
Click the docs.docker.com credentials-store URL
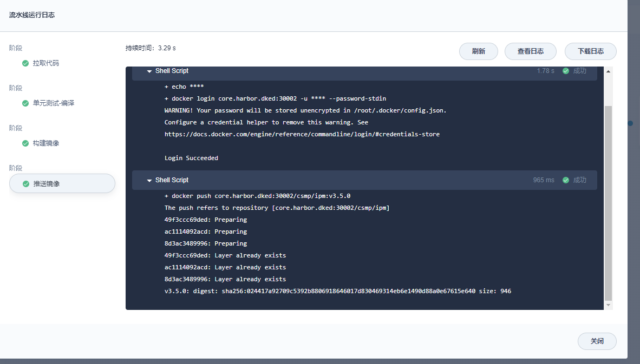tap(302, 134)
